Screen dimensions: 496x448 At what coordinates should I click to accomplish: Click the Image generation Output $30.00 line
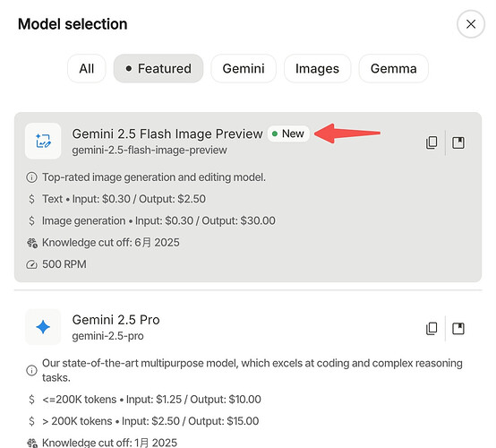(158, 220)
